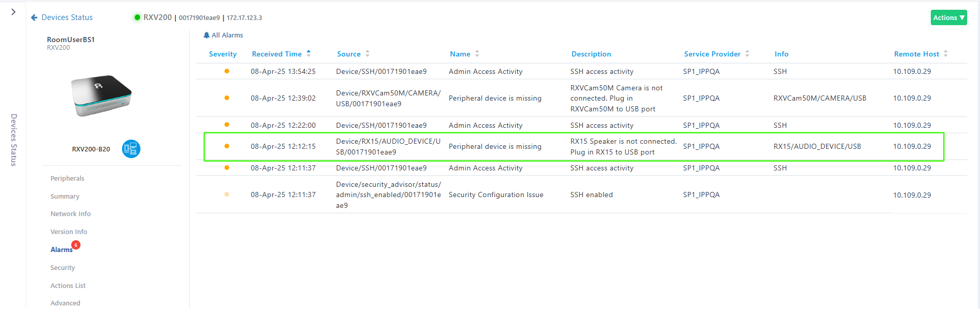Screen dimensions: 980x309
Task: Click the Info column header
Action: click(x=781, y=54)
